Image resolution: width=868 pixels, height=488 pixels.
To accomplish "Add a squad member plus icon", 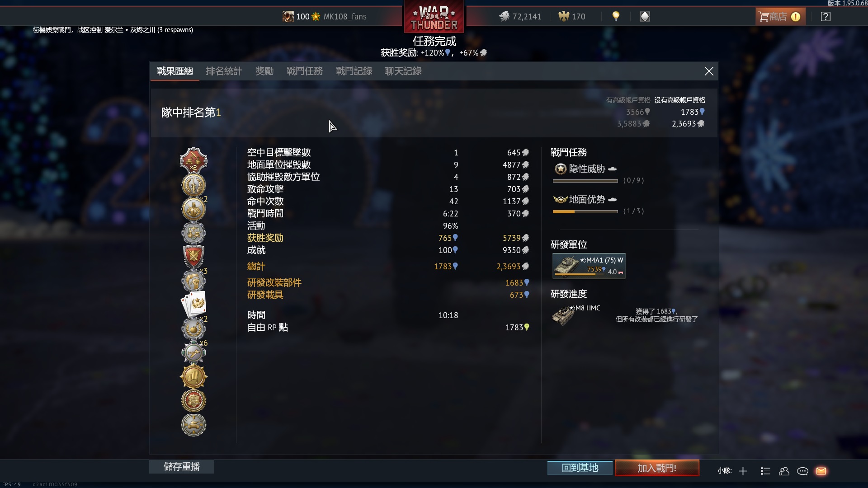I will click(743, 471).
